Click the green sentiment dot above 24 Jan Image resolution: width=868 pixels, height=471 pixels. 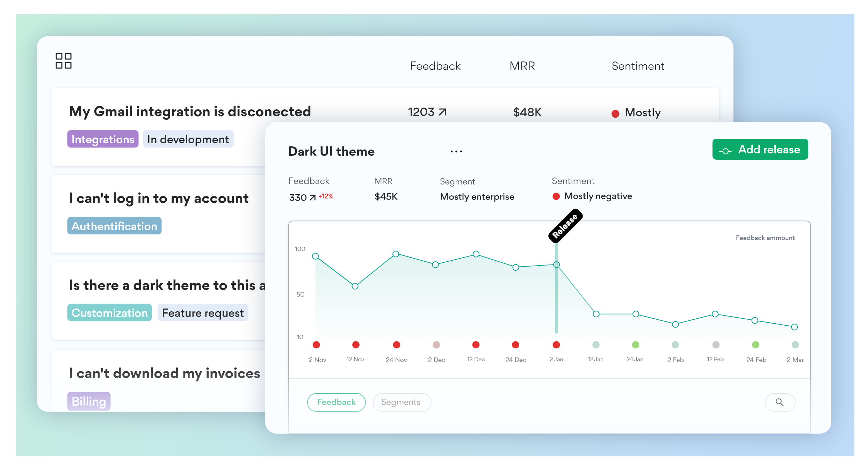636,345
